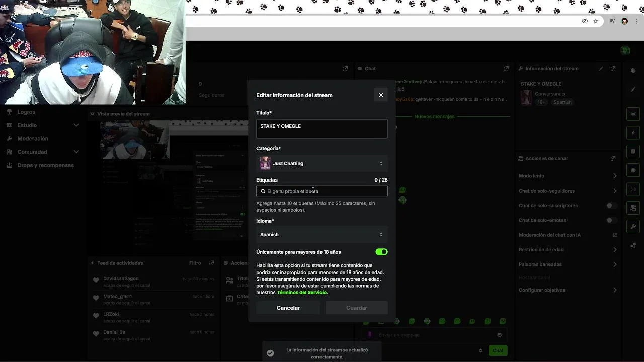Pop out the Información del stream panel
Image resolution: width=644 pixels, height=362 pixels.
point(613,69)
